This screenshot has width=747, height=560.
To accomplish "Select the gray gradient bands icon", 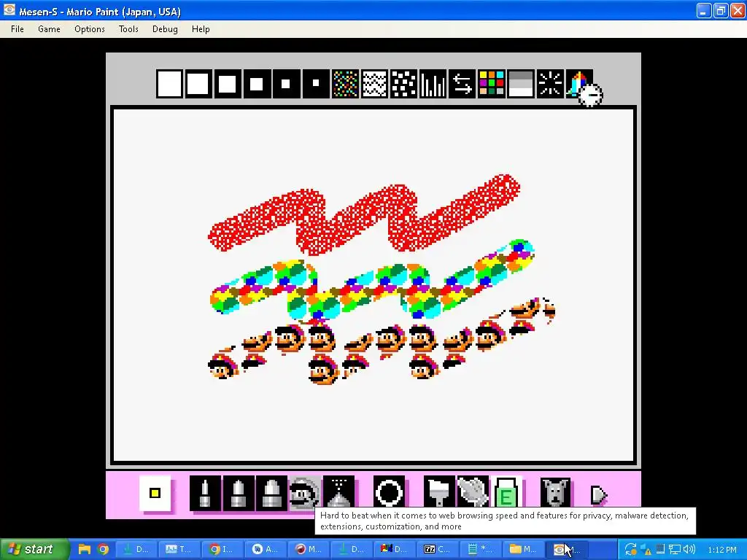I will [521, 84].
